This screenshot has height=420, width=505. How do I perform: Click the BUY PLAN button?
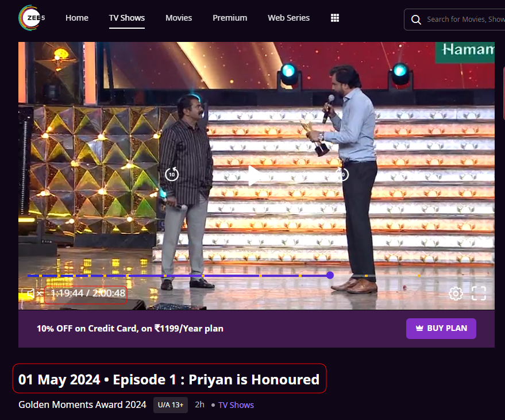(x=441, y=329)
